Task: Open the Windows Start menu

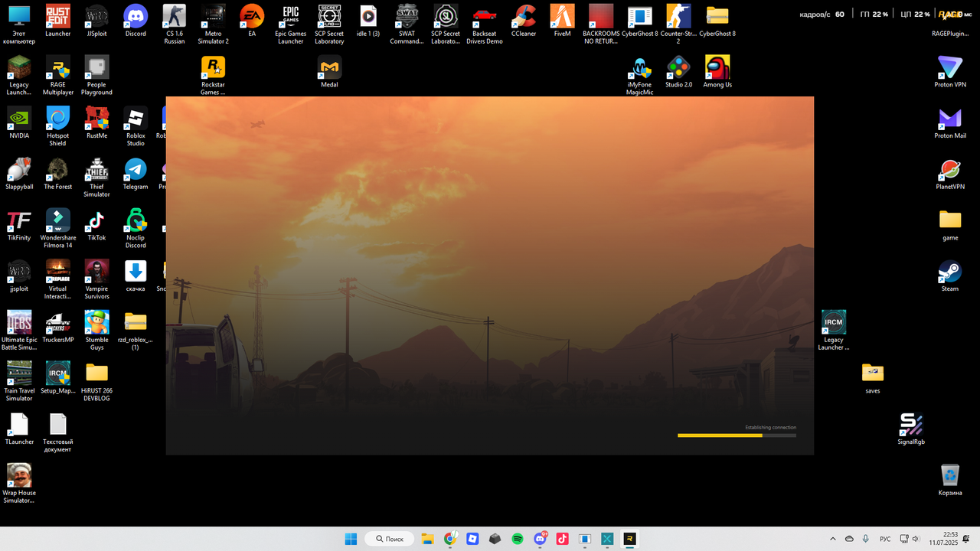Action: [x=351, y=539]
